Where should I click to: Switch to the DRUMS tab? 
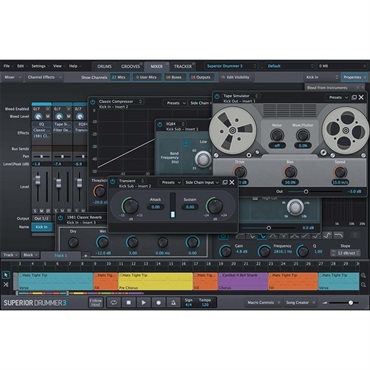click(x=105, y=66)
